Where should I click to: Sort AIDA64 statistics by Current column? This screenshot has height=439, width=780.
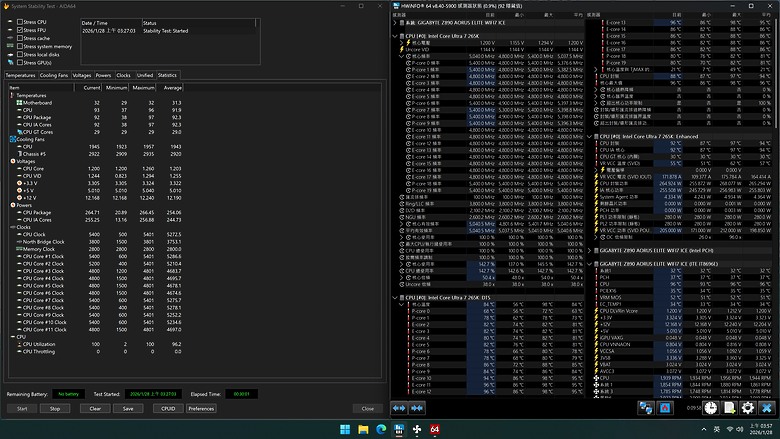(x=89, y=88)
